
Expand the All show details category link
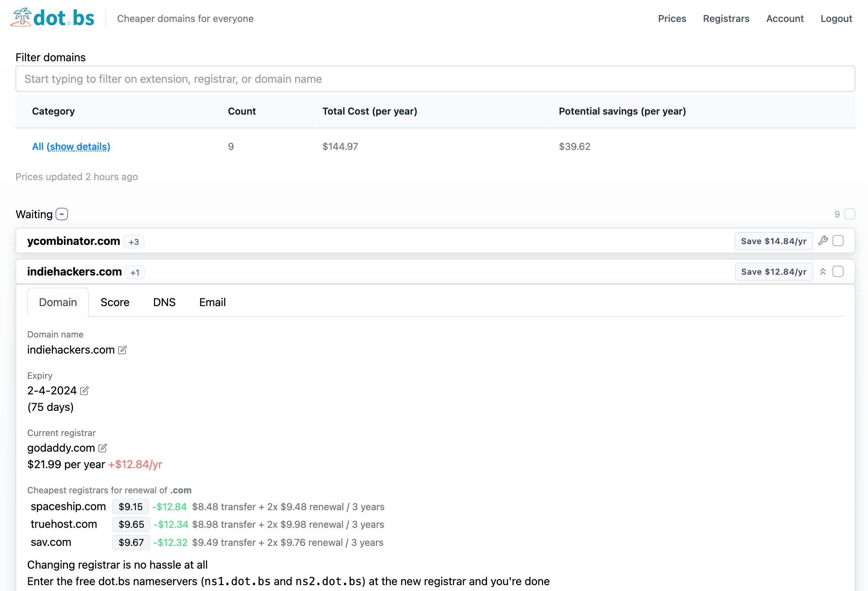point(71,146)
